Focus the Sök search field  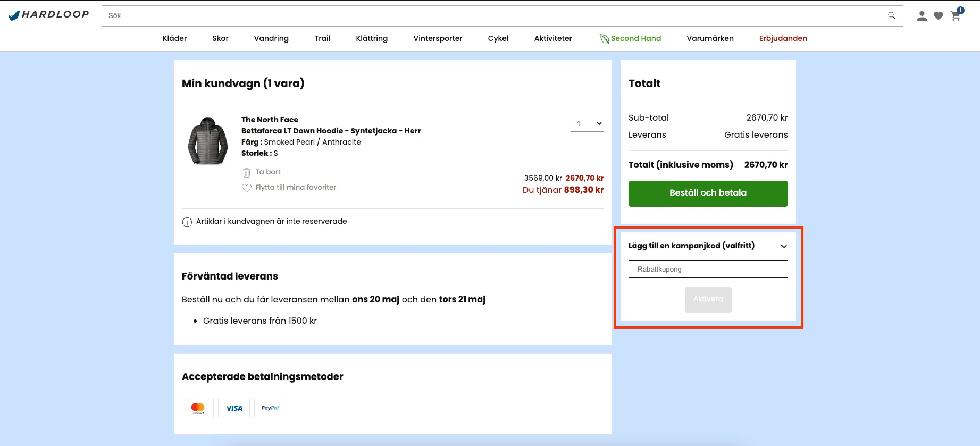point(502,16)
